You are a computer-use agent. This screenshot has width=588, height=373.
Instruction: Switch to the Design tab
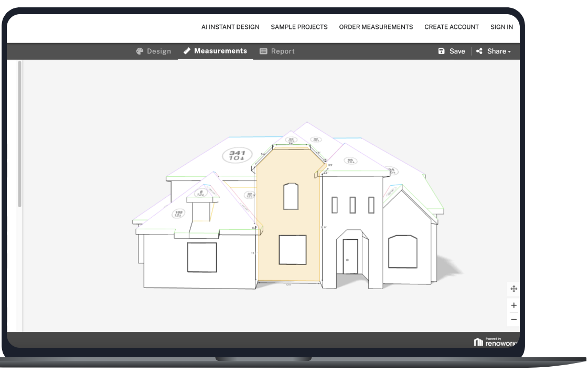tap(154, 51)
